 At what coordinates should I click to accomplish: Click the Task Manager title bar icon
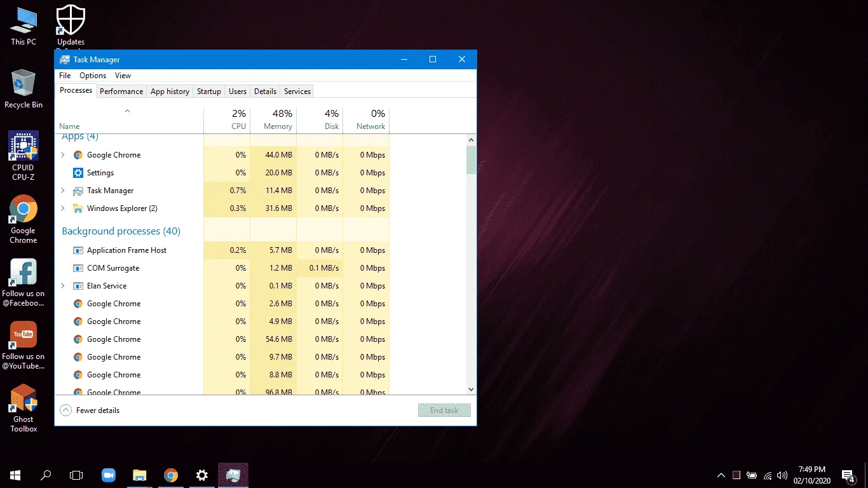[x=65, y=59]
